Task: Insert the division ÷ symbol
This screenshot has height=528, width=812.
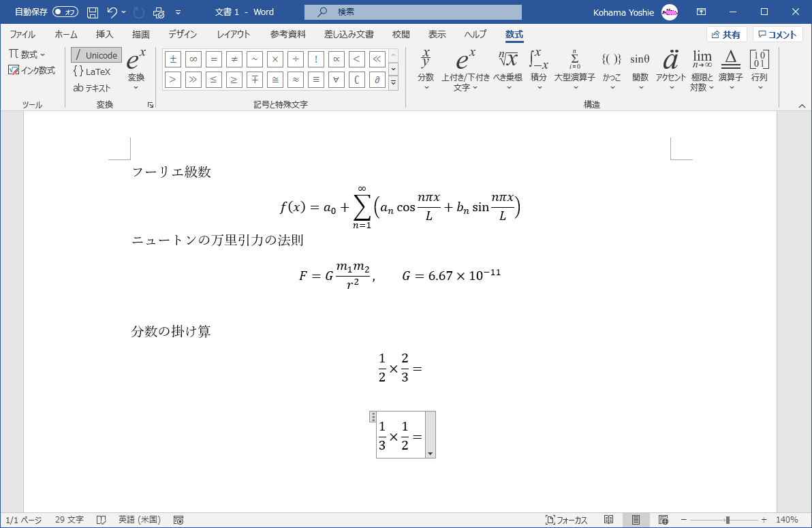Action: [x=296, y=59]
